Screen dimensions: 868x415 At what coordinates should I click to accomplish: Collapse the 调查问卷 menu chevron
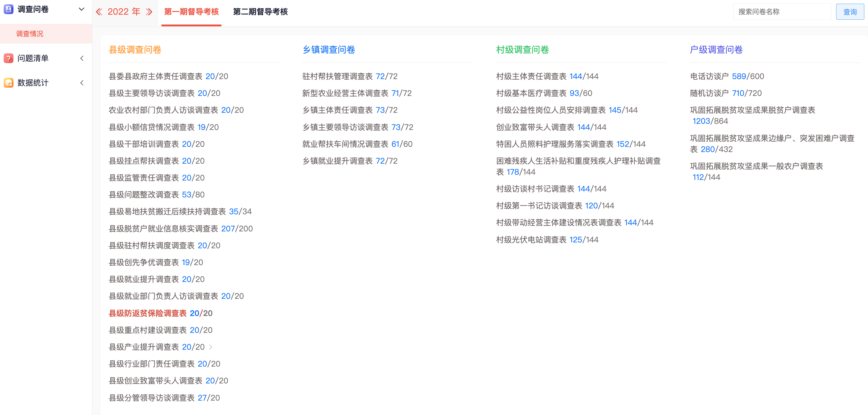pos(81,9)
